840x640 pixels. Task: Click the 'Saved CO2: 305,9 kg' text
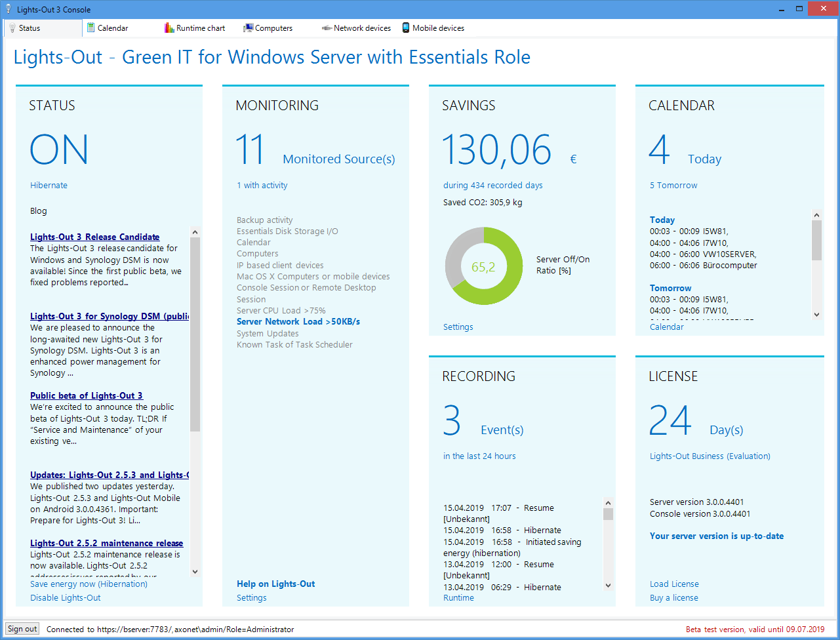(483, 203)
